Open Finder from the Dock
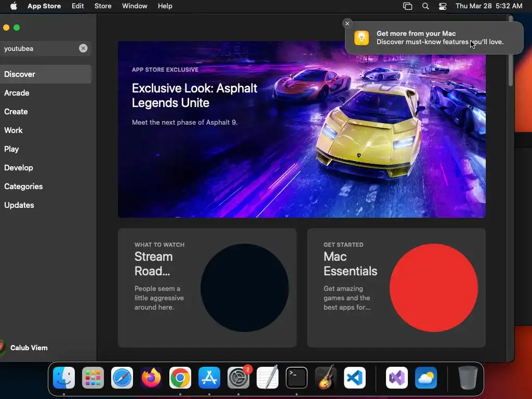 [64, 378]
